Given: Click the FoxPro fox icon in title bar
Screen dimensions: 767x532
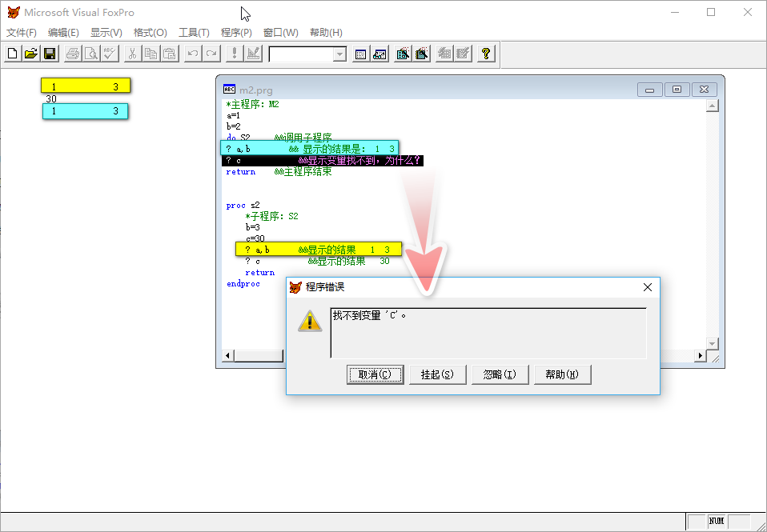Looking at the screenshot, I should (14, 13).
